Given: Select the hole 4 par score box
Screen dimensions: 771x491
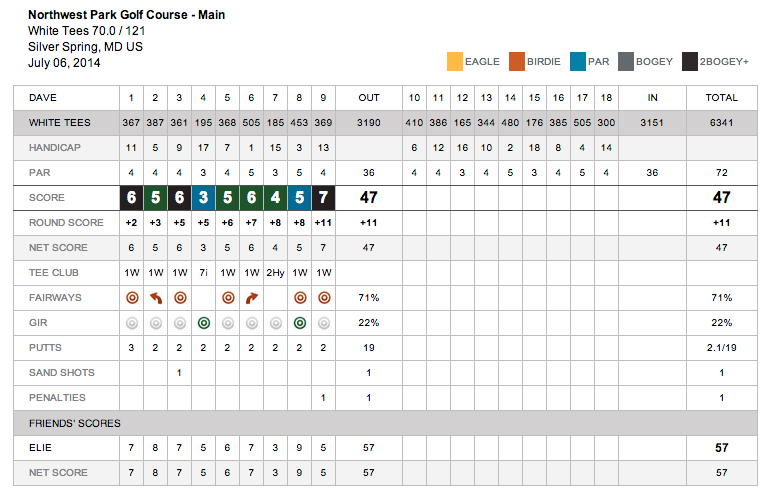Looking at the screenshot, I should [203, 197].
